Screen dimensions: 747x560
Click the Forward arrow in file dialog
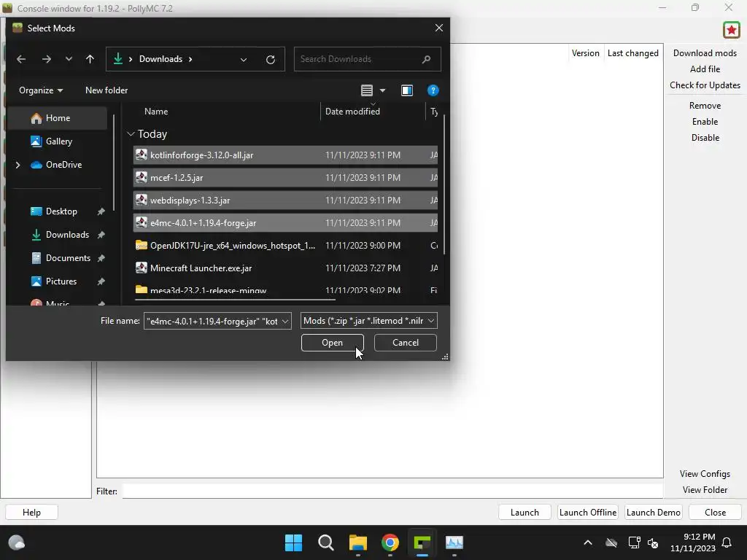point(46,59)
